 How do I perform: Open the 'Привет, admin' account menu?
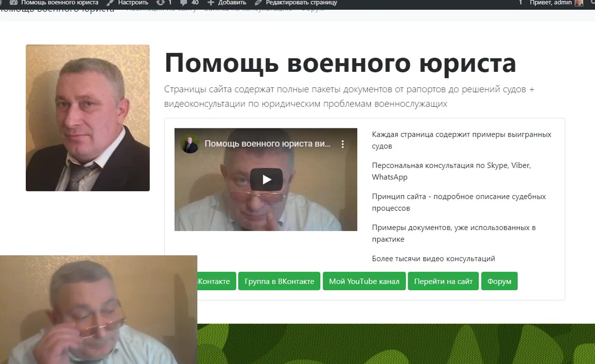(x=550, y=3)
